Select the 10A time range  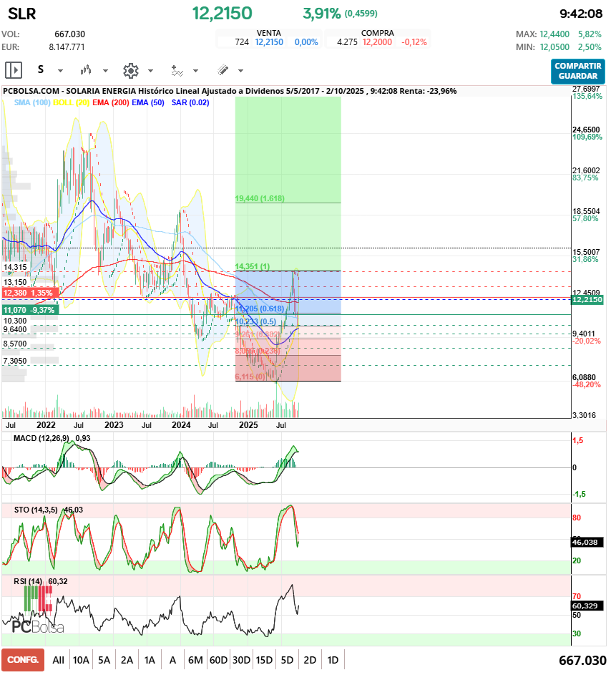tap(81, 659)
